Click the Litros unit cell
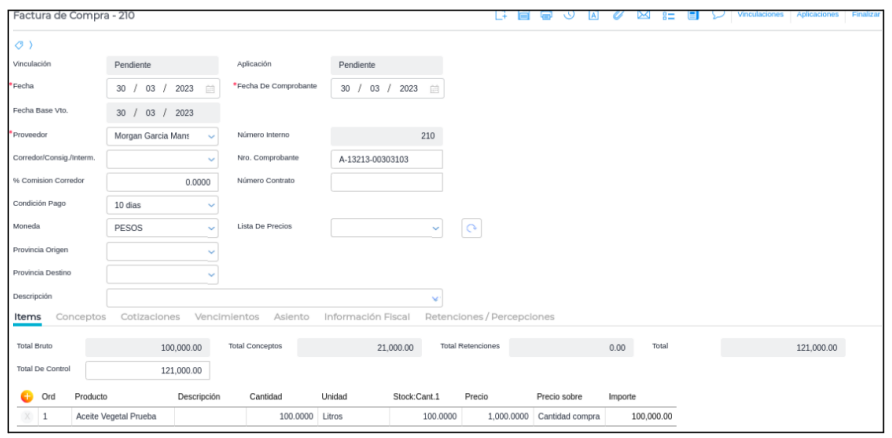 [x=354, y=416]
